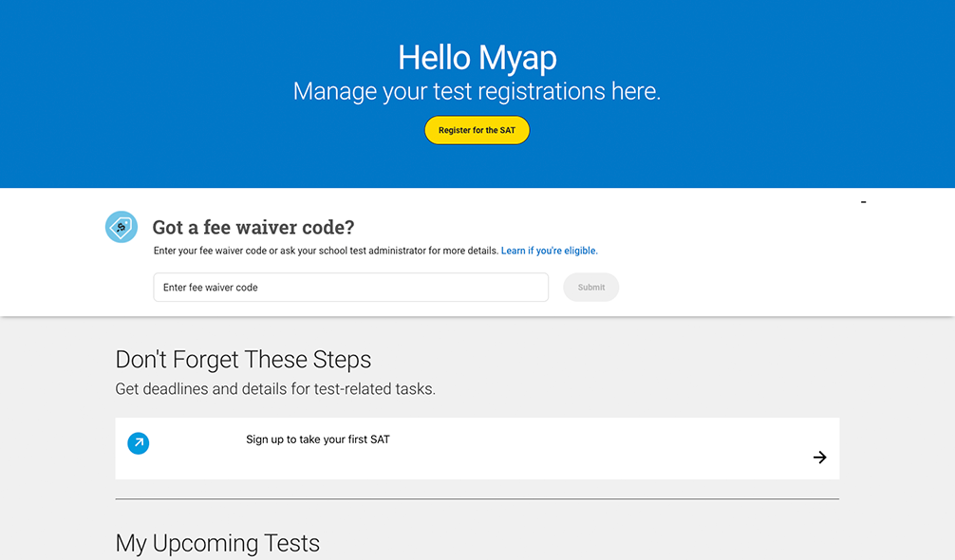
Task: Collapse the fee waiver section with dash icon
Action: (863, 202)
